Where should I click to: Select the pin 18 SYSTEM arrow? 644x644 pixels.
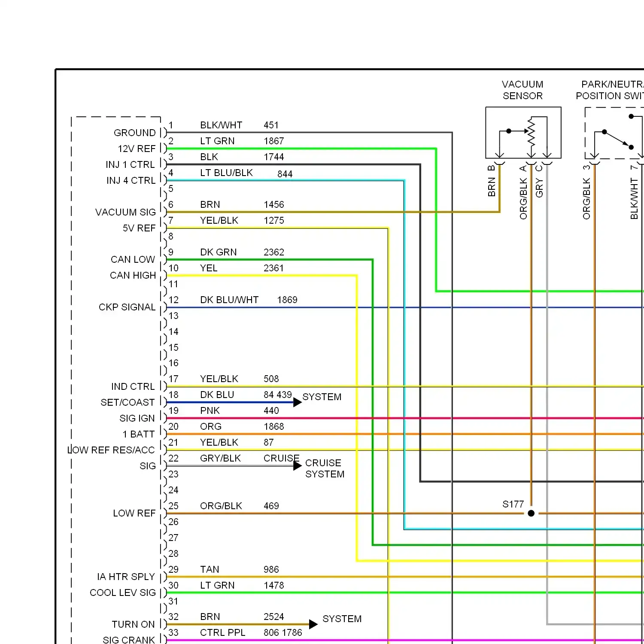point(298,402)
